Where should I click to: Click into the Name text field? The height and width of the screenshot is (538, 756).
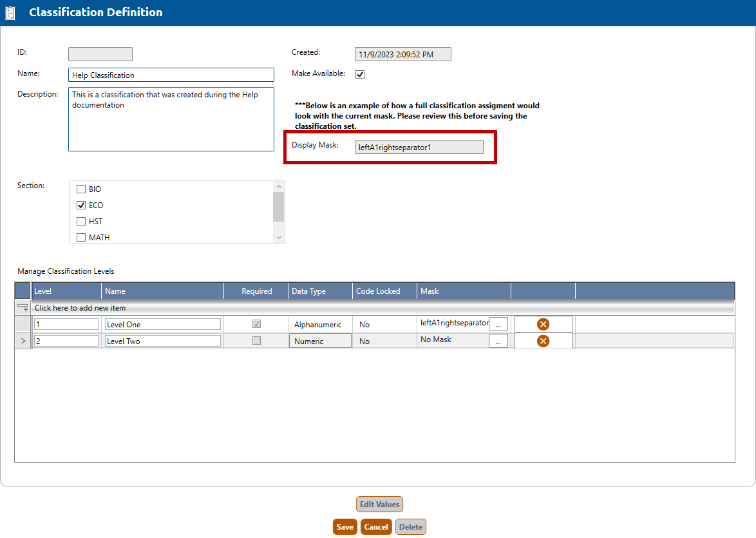pyautogui.click(x=171, y=75)
